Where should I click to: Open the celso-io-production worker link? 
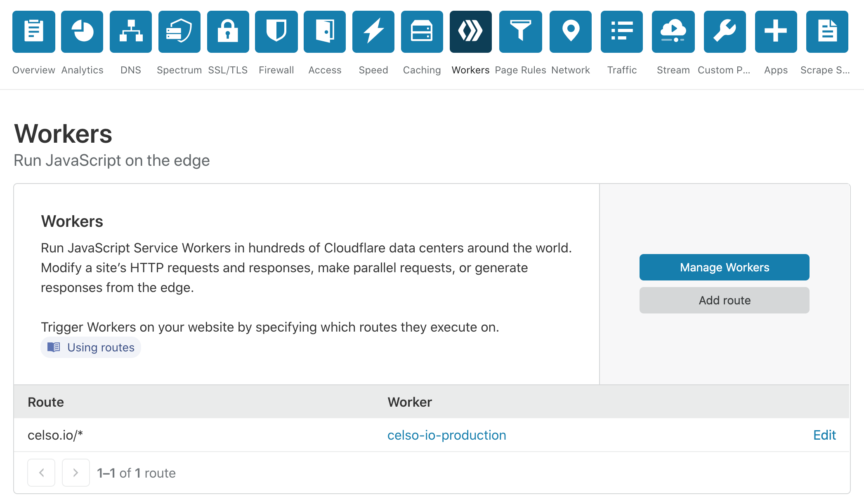447,435
